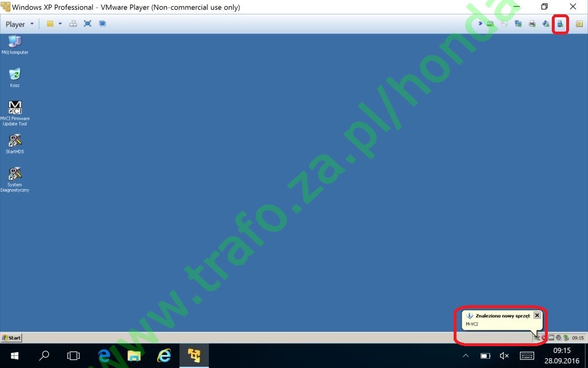Click the USB device icon in VMware toolbar
The width and height of the screenshot is (588, 368).
click(560, 24)
